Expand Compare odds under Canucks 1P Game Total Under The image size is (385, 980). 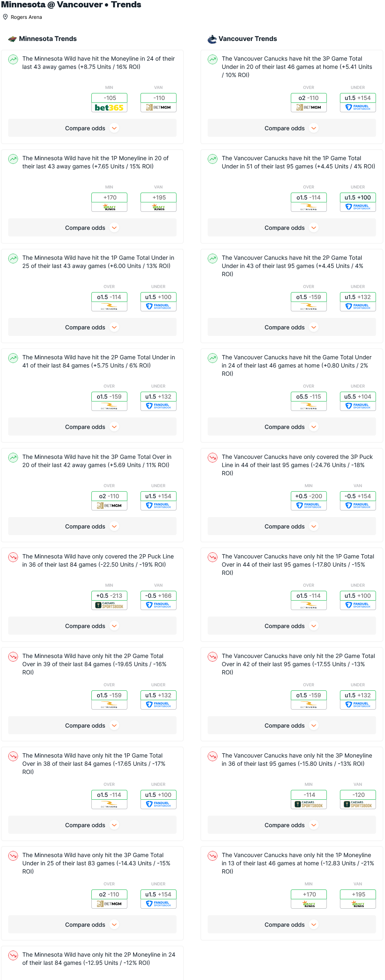(x=292, y=228)
